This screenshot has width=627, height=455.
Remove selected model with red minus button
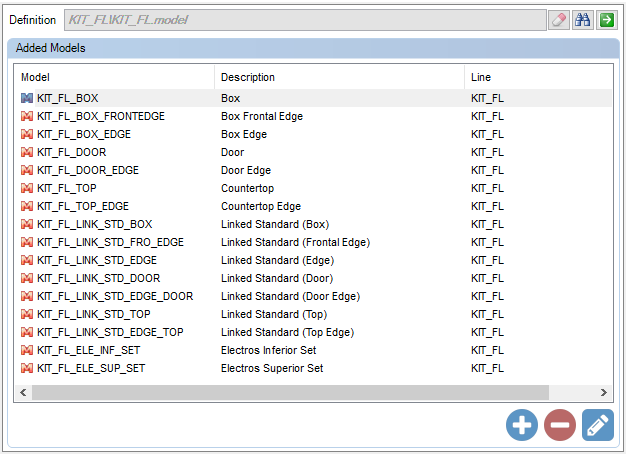(x=560, y=425)
